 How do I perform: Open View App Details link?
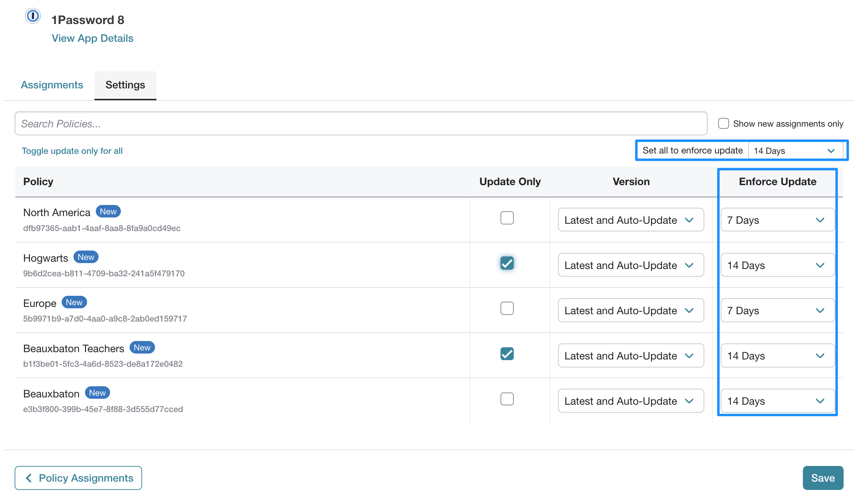pyautogui.click(x=92, y=38)
